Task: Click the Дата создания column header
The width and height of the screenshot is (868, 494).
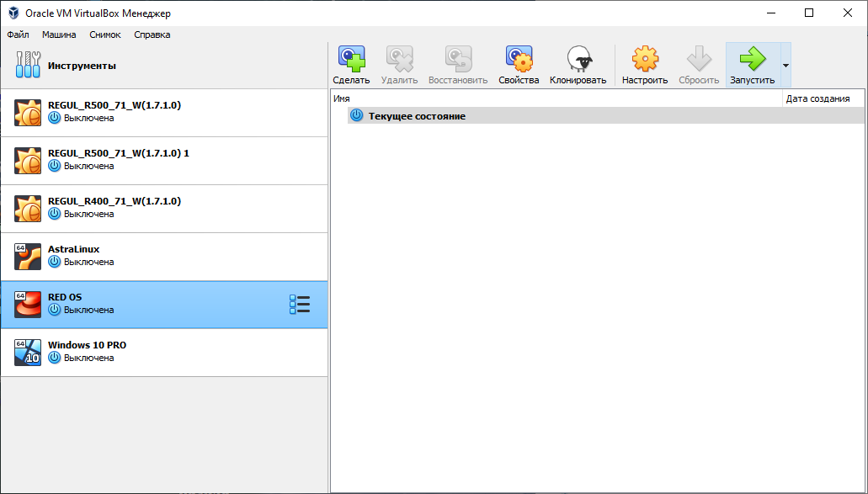Action: [817, 98]
